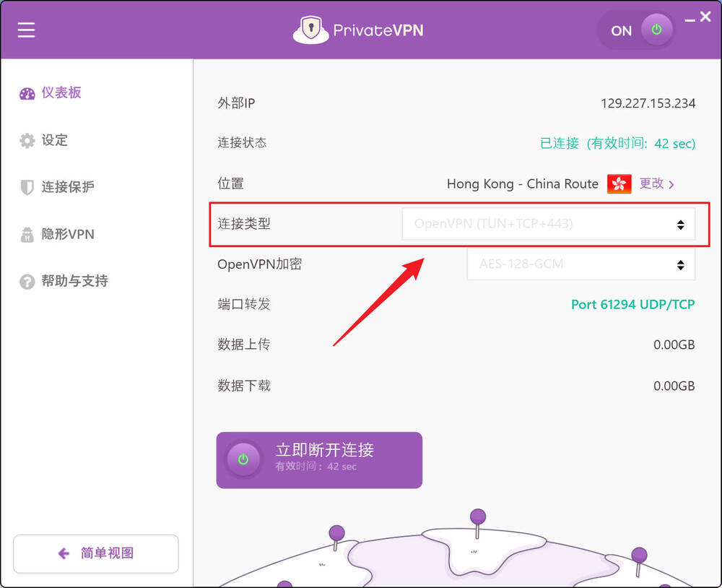
Task: Open the hamburger menu
Action: (26, 30)
